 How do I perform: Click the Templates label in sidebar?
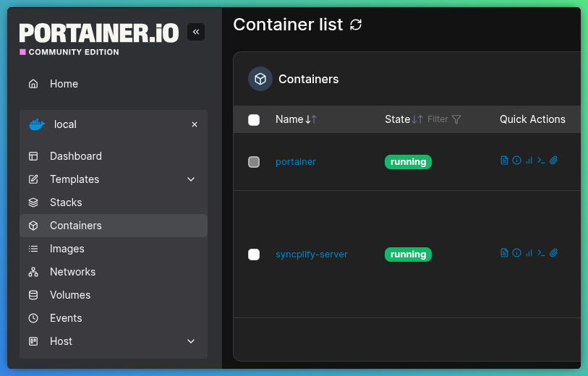74,179
